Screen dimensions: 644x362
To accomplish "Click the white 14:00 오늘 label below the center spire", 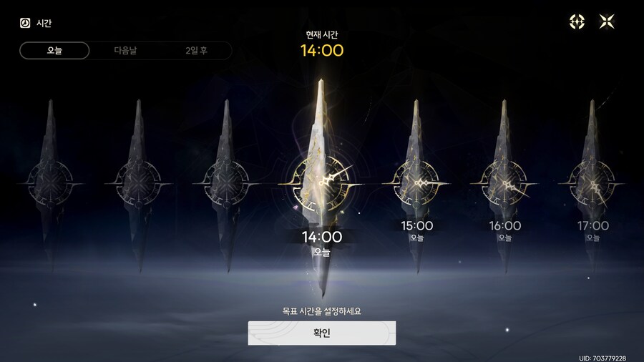I will tap(321, 243).
